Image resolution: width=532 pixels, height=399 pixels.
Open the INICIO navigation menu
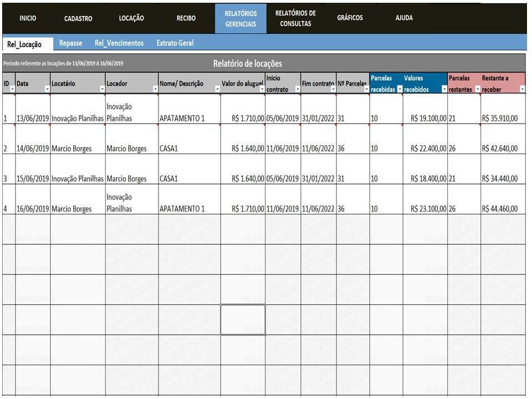pyautogui.click(x=28, y=18)
